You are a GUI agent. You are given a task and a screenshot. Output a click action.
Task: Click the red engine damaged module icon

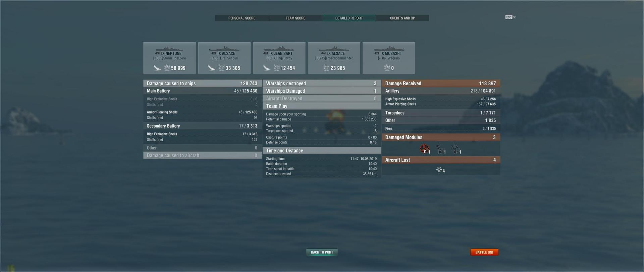click(424, 148)
